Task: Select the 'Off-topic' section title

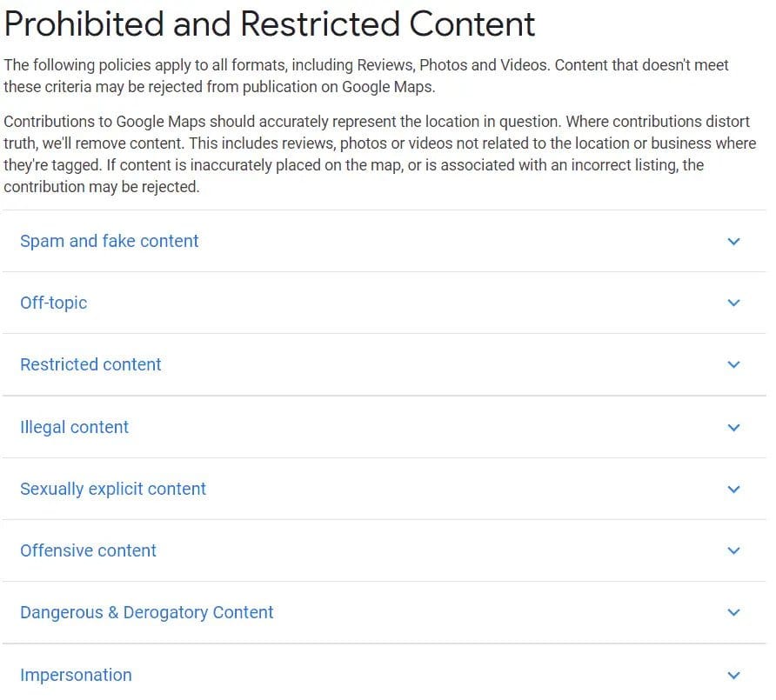Action: [x=54, y=303]
